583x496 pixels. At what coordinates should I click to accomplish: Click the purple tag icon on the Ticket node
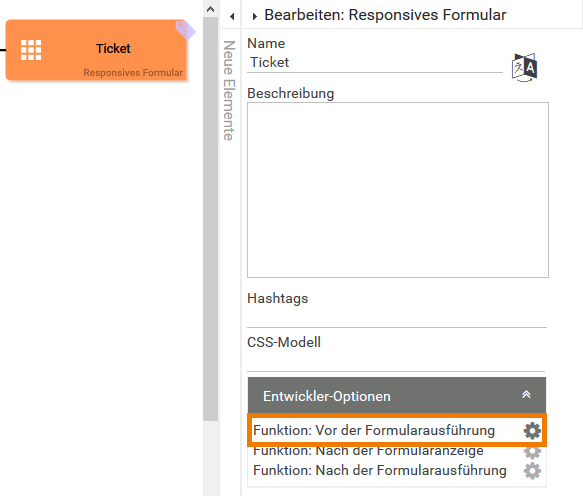tap(185, 30)
